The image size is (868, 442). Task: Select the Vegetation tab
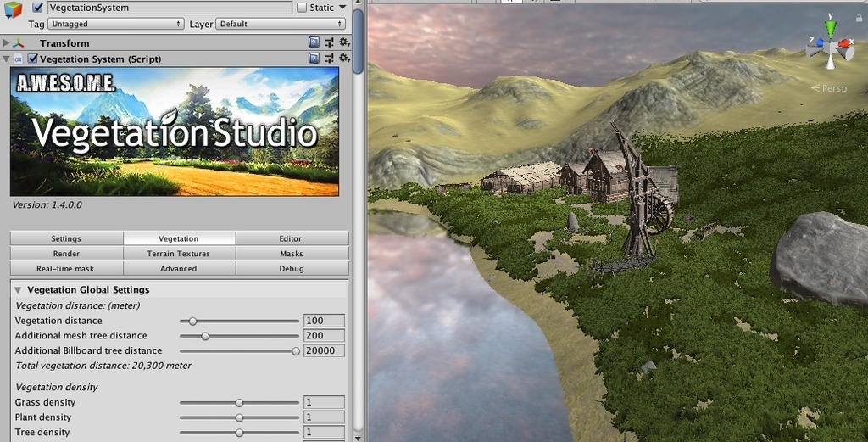click(x=179, y=238)
